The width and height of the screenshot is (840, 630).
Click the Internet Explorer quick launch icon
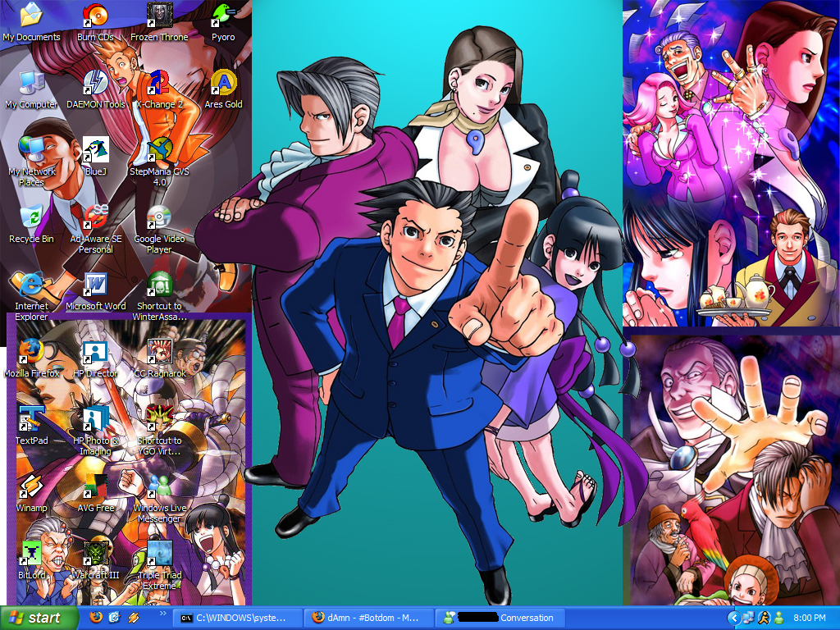pyautogui.click(x=114, y=617)
